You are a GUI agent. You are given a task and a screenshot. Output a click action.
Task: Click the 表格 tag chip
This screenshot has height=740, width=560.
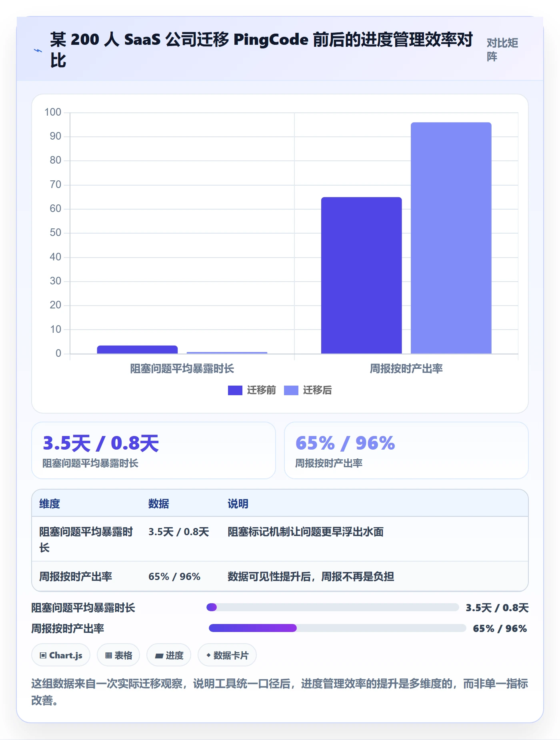pyautogui.click(x=118, y=655)
